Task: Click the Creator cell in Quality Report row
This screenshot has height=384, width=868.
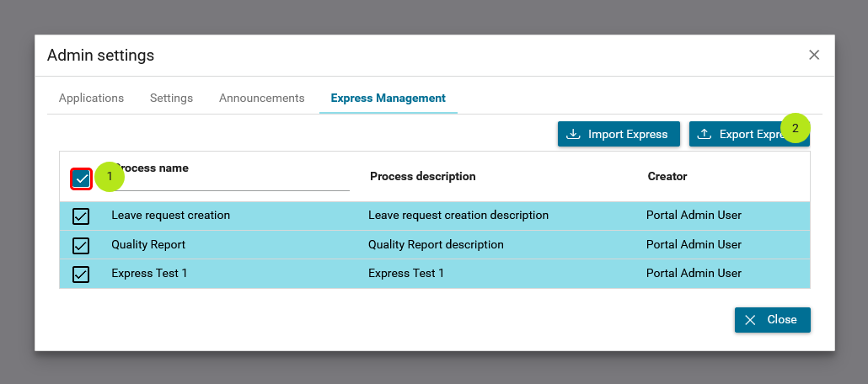Action: click(x=694, y=244)
